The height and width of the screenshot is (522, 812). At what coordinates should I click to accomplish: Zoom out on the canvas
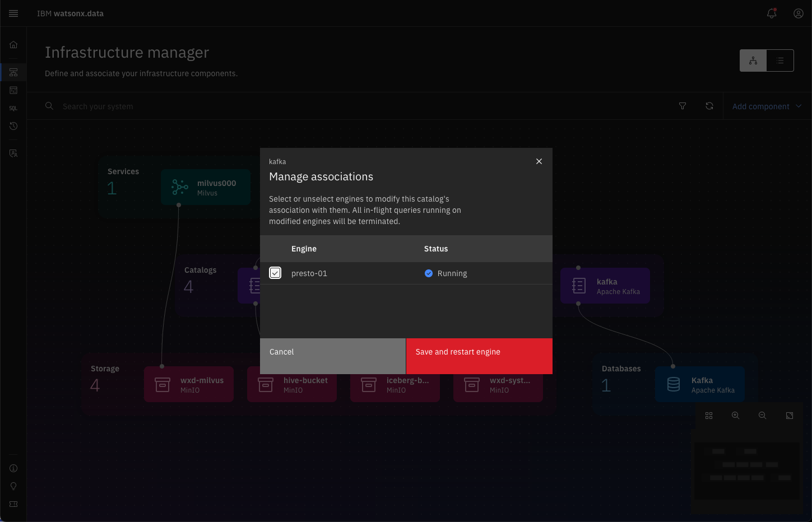click(763, 416)
